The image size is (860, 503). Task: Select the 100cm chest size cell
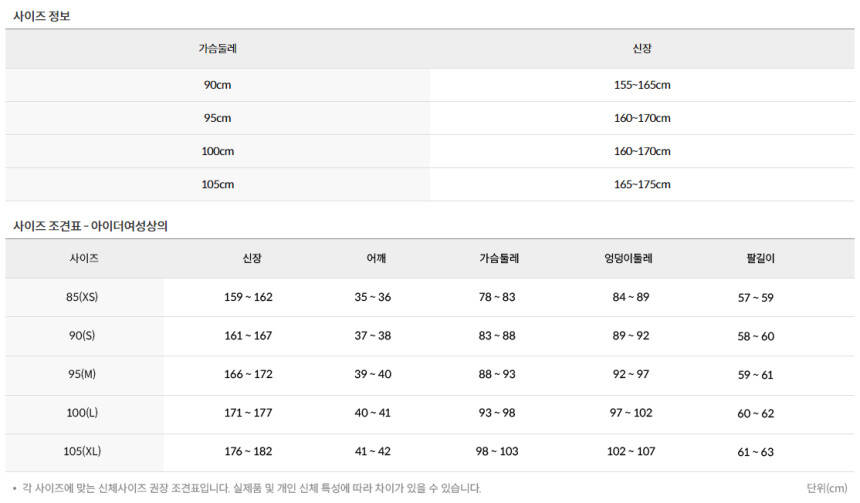click(217, 151)
